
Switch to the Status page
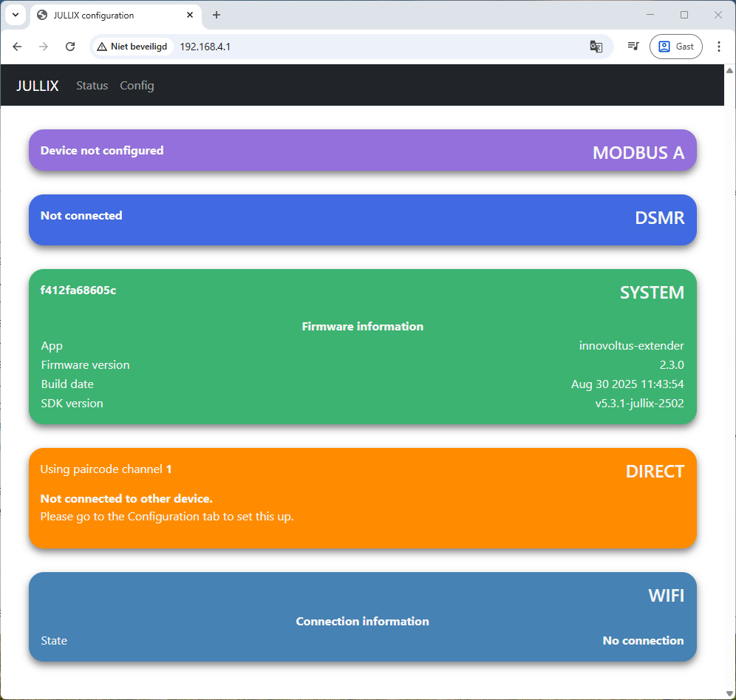tap(92, 86)
